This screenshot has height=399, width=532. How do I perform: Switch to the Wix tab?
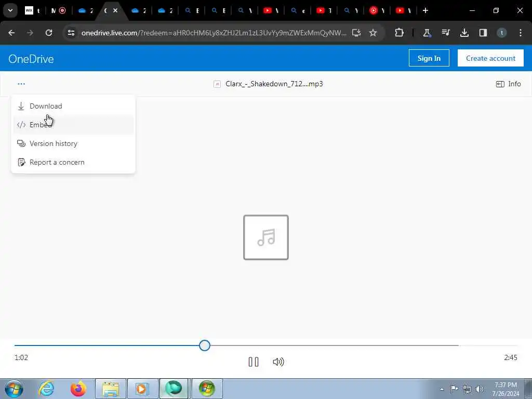(33, 10)
